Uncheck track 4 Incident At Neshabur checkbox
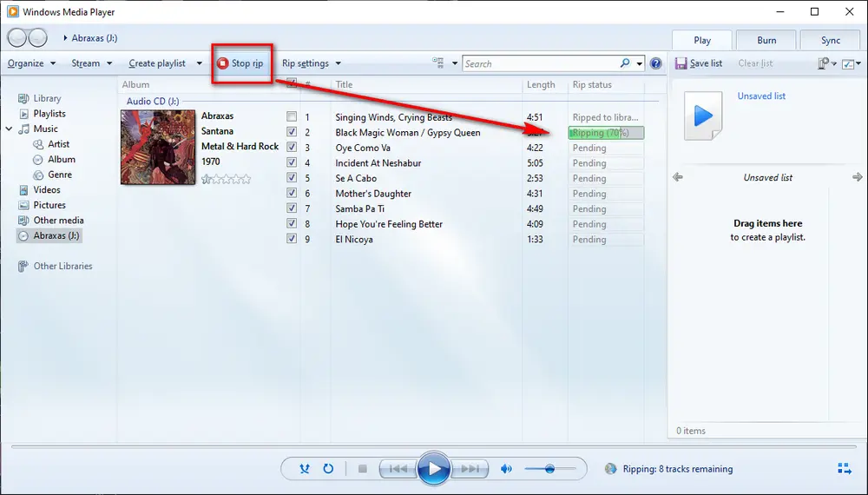The image size is (868, 495). pos(292,162)
